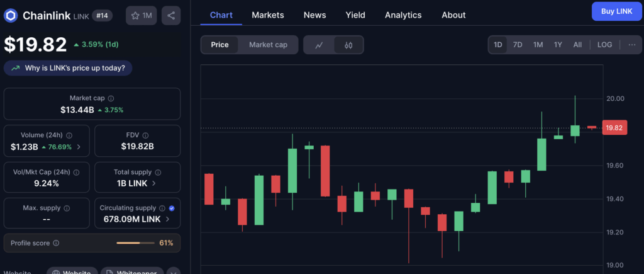The height and width of the screenshot is (274, 644).
Task: Click the 19.60 axis label
Action: 615,166
